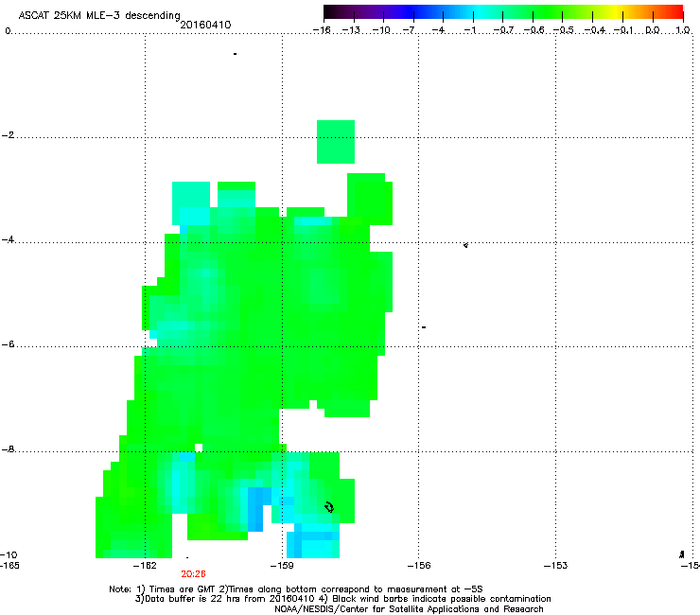Click the longitude axis label '-159'
Image resolution: width=700 pixels, height=615 pixels.
coord(282,566)
